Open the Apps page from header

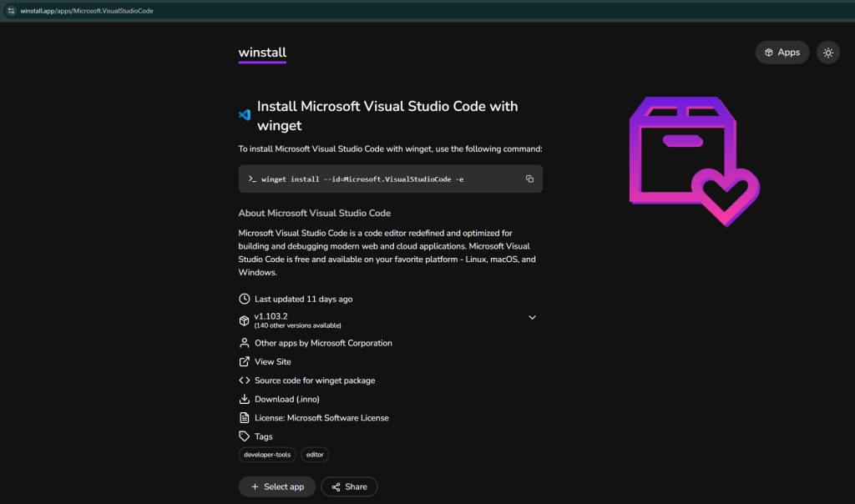tap(782, 53)
